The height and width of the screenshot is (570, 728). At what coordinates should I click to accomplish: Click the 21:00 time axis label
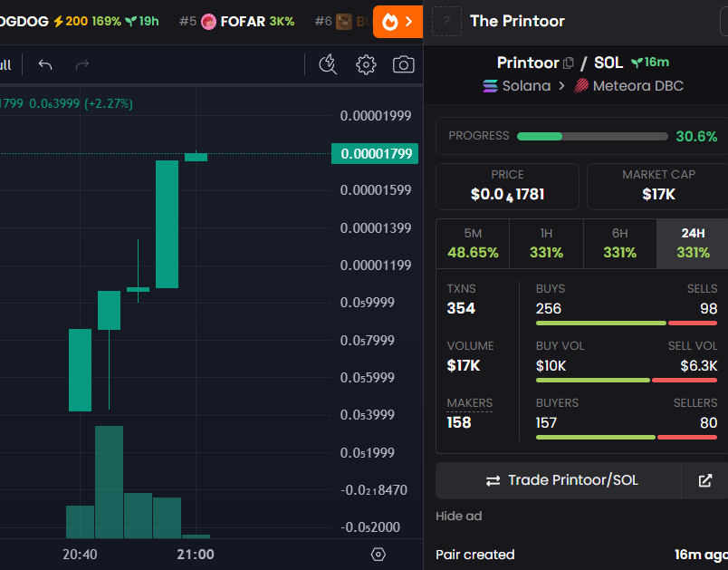196,555
